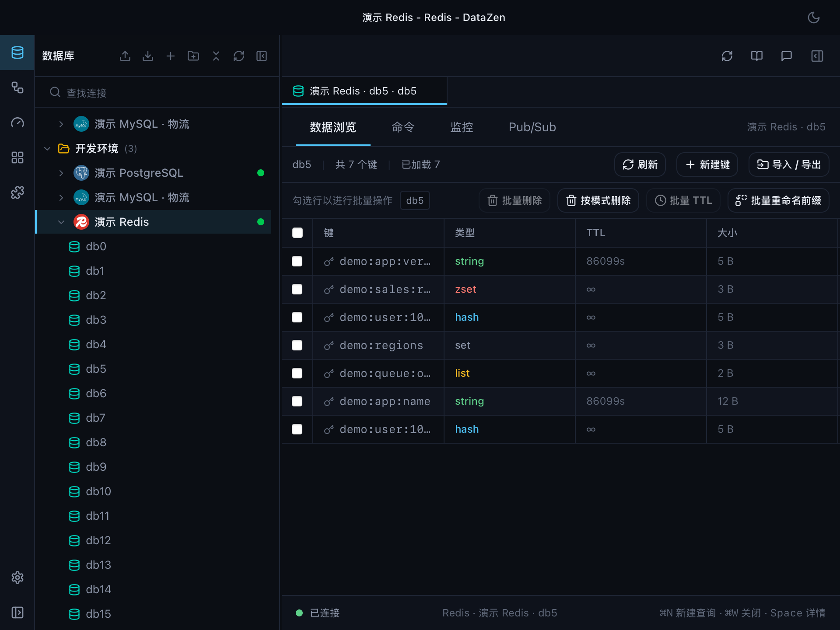
Task: Click the 刷新 button
Action: click(640, 164)
